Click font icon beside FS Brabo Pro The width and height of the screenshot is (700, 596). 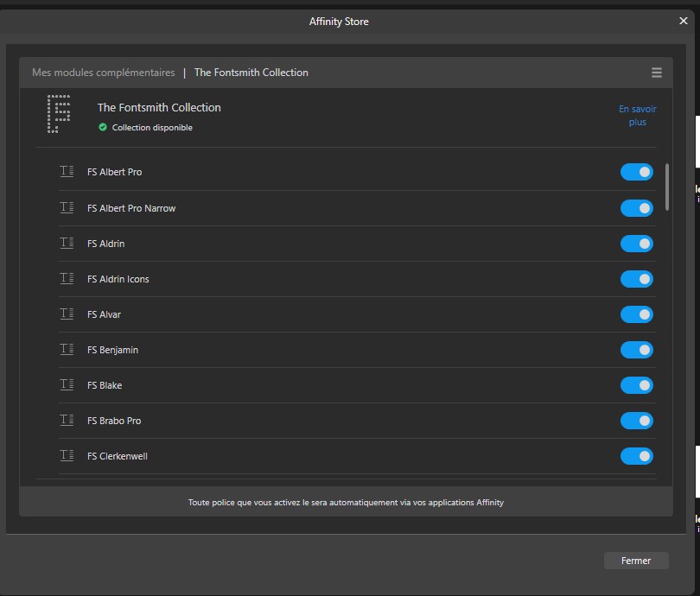click(67, 421)
